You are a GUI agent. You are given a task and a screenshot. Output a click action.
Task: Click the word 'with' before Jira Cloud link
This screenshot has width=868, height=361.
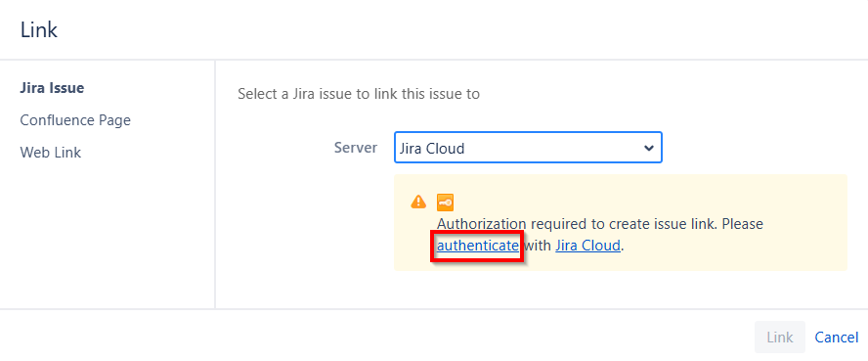(537, 246)
